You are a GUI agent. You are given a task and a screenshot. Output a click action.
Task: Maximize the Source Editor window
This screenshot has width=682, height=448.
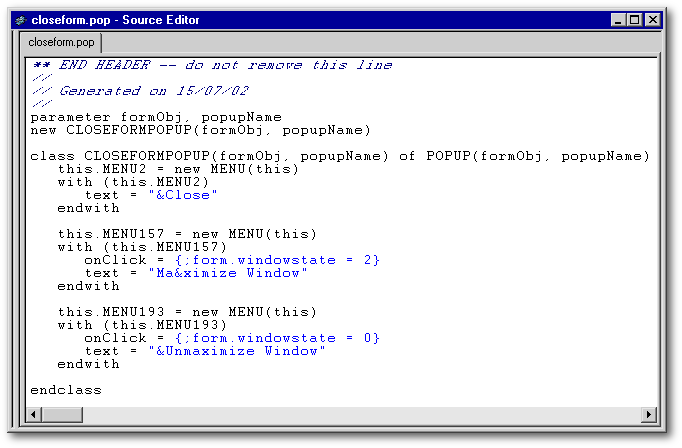[x=634, y=20]
